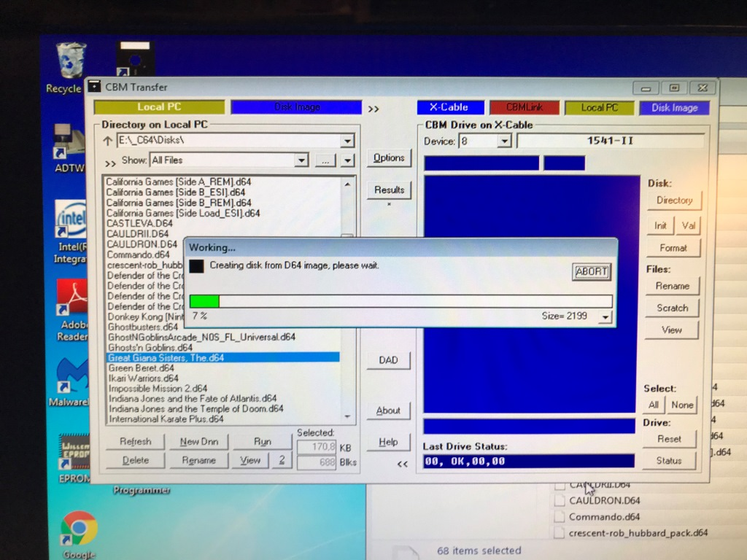This screenshot has height=560, width=747.
Task: Open the Show All Files filter dropdown
Action: coord(301,160)
